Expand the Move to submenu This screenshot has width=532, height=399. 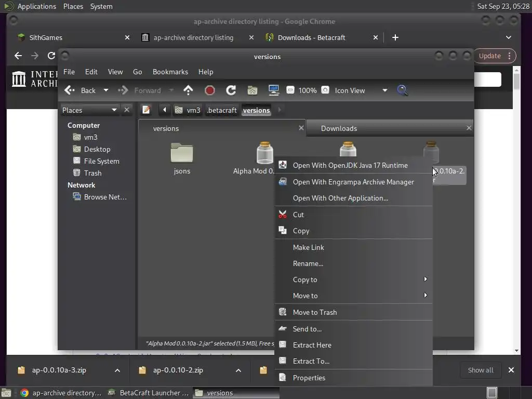[x=353, y=296]
